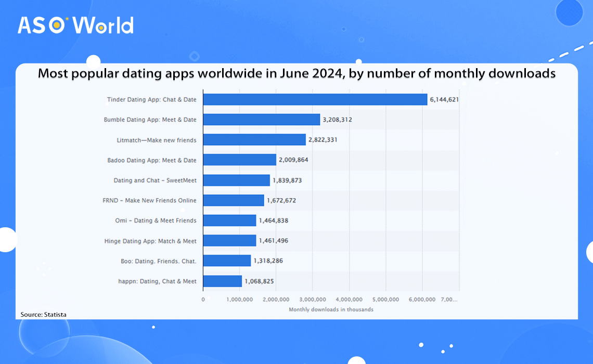Viewport: 593px width, 364px height.
Task: Click the value 1,461,496
Action: tap(274, 240)
